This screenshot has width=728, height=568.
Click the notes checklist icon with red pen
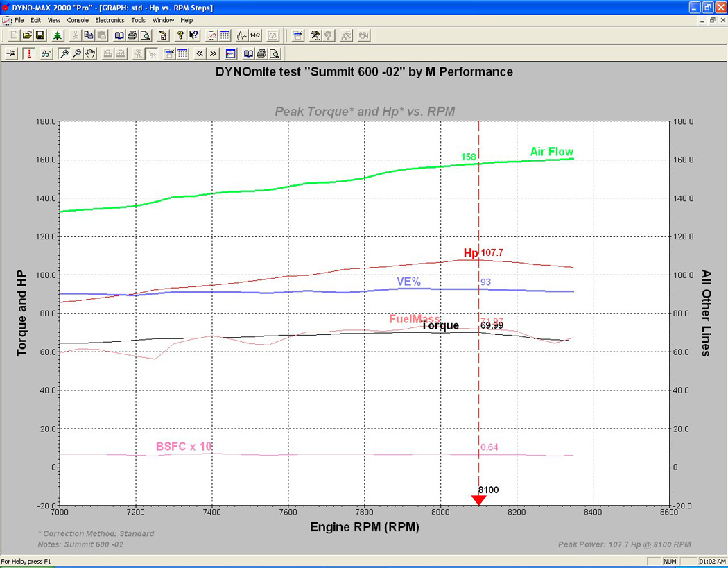coord(163,35)
